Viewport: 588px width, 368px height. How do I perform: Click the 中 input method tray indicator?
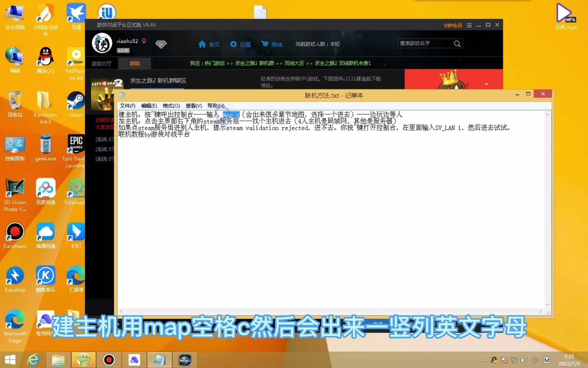[x=535, y=360]
